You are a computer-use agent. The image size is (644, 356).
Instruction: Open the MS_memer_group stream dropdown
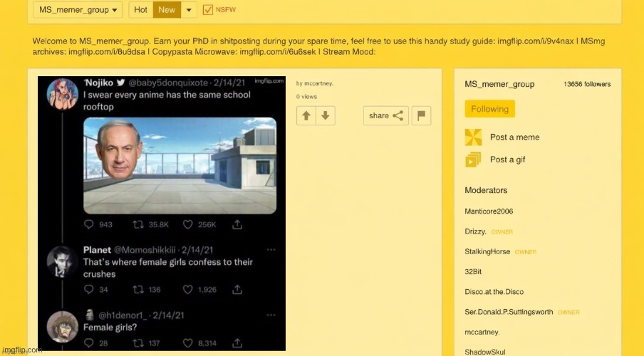click(x=78, y=10)
